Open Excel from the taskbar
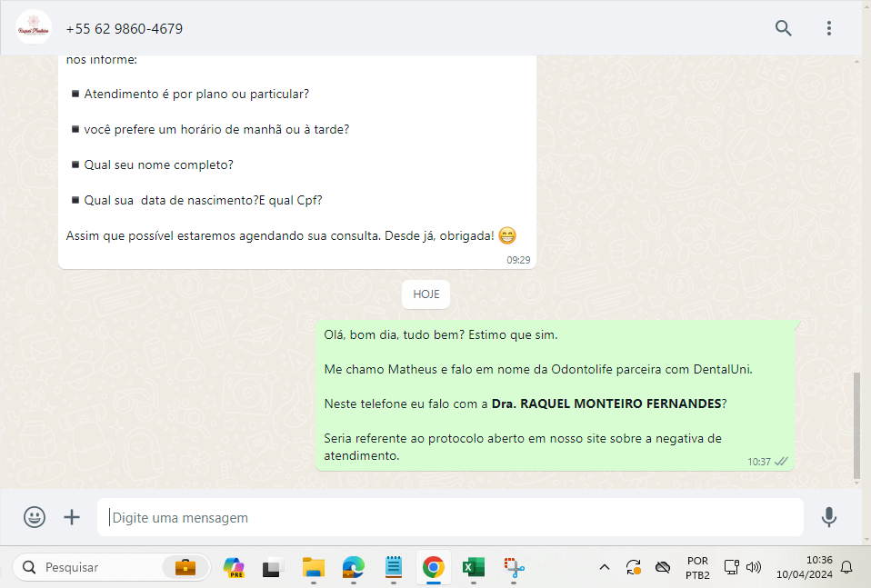The height and width of the screenshot is (588, 871). click(474, 567)
